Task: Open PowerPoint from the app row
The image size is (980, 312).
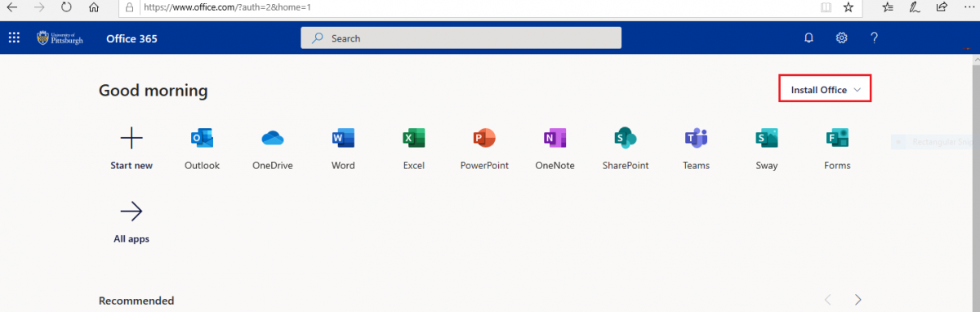Action: click(x=484, y=139)
